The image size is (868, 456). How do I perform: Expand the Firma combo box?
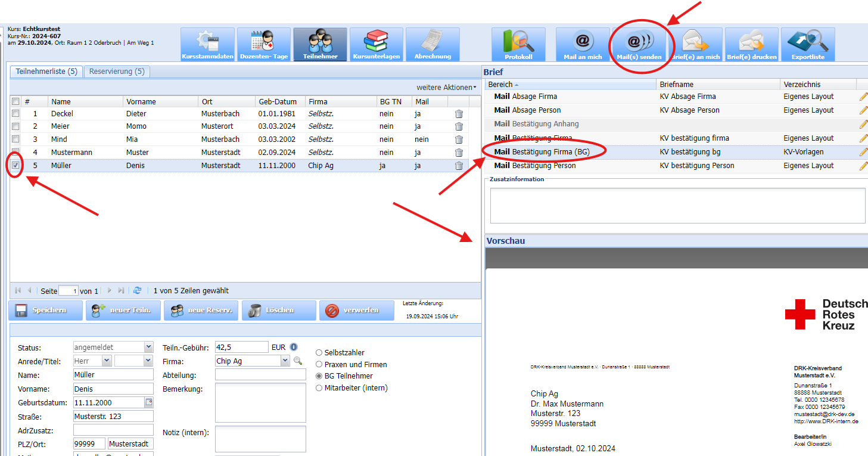tap(285, 361)
